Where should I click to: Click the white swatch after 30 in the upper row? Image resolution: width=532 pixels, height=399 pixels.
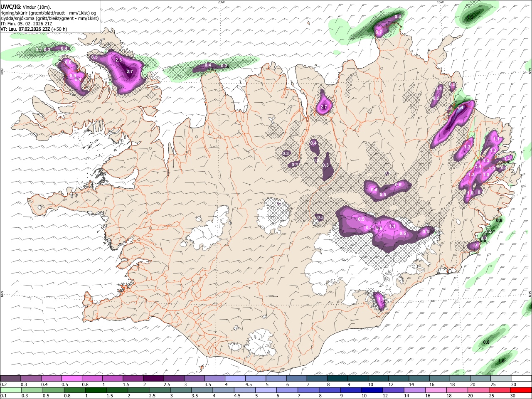522,379
